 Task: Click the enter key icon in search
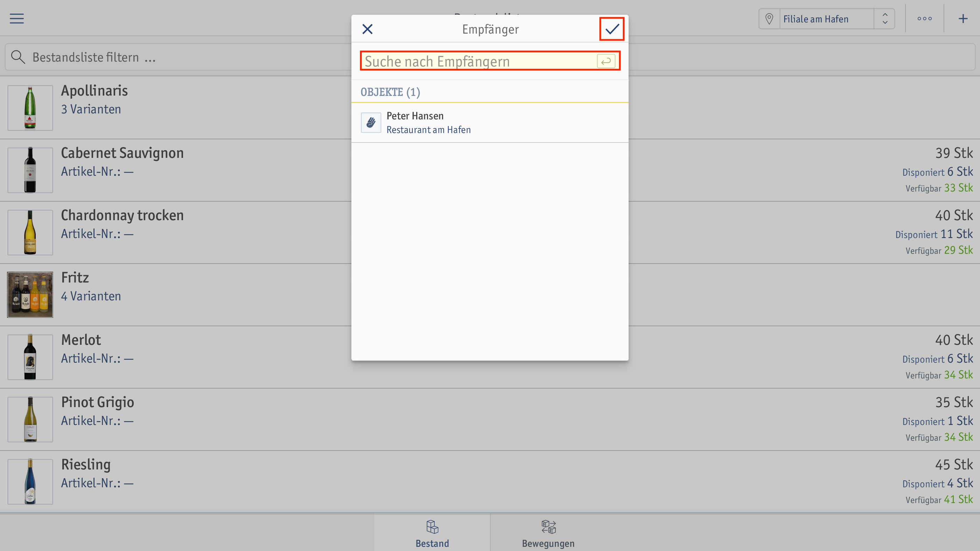[x=606, y=61]
